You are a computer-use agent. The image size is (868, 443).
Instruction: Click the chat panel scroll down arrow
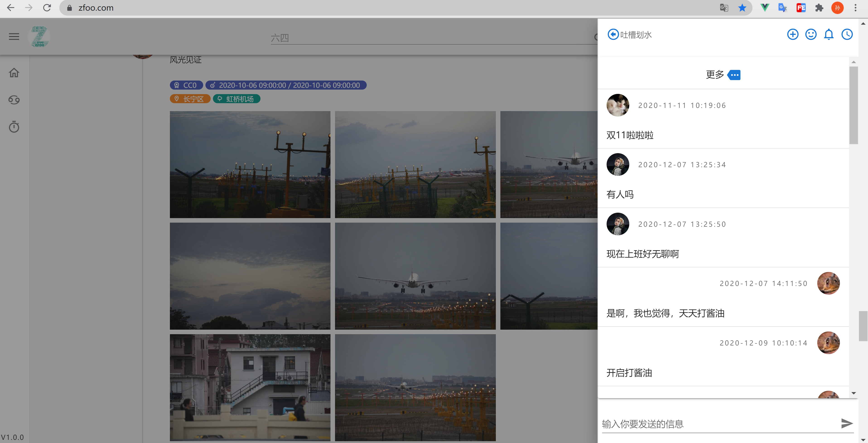coord(854,393)
